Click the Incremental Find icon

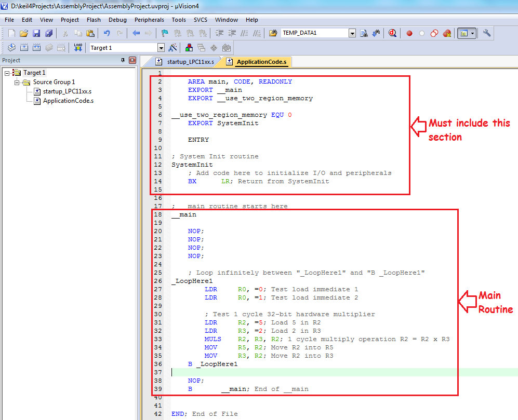tap(376, 33)
